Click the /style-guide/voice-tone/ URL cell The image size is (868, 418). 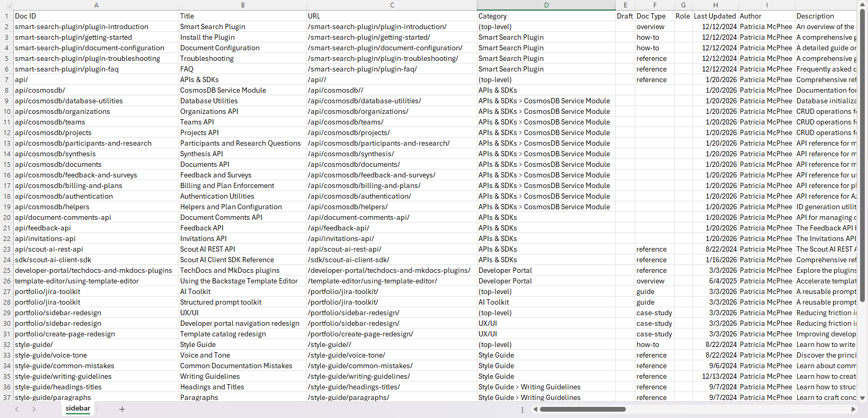coord(392,355)
